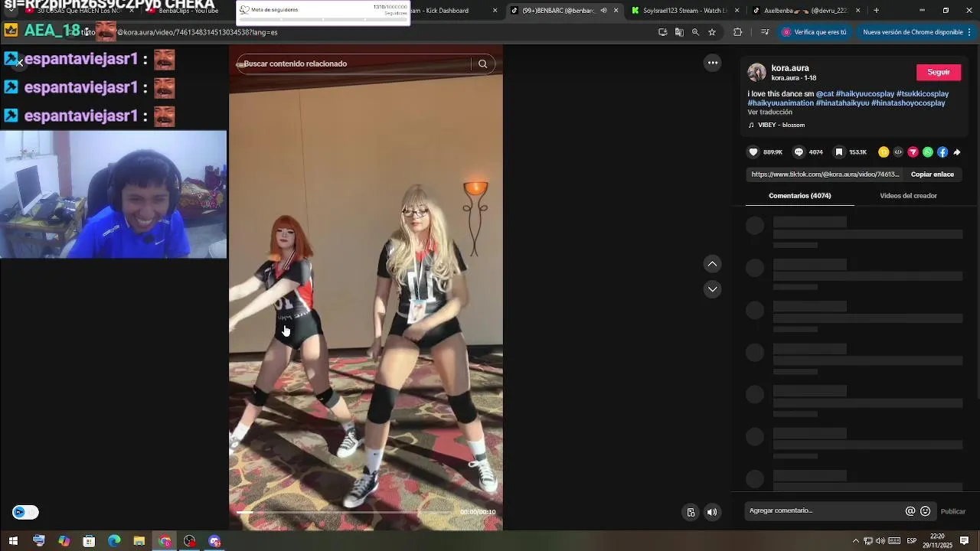Go to the next video arrow

click(x=712, y=289)
